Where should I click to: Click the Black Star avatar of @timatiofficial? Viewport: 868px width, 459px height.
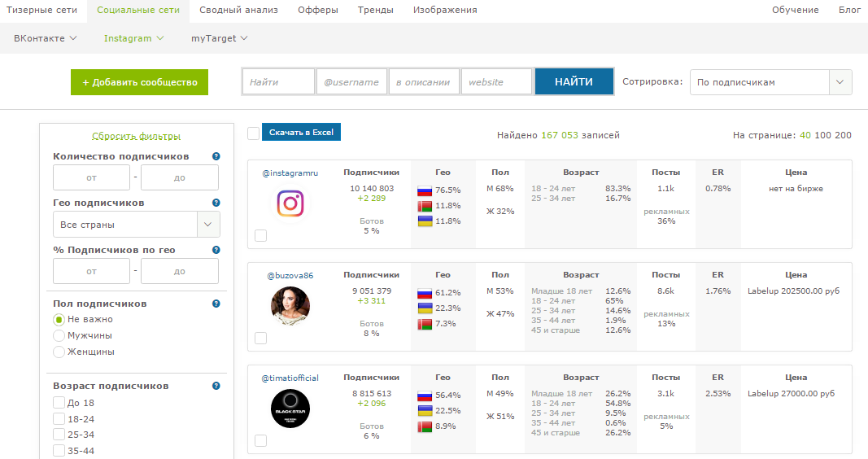point(290,409)
